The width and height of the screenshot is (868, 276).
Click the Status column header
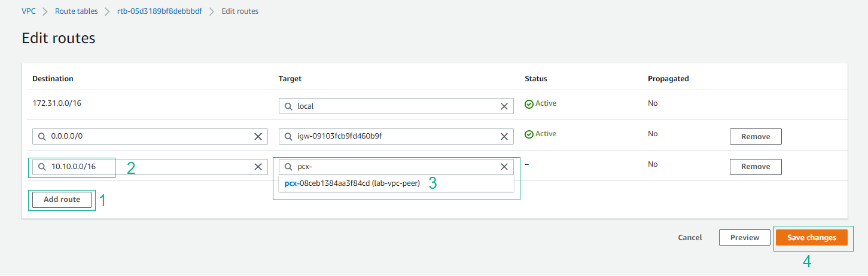(x=536, y=79)
